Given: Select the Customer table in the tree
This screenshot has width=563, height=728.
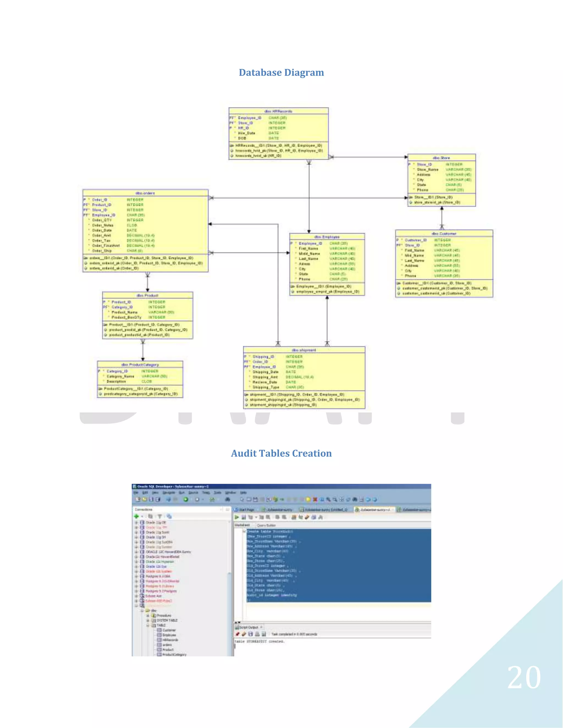Looking at the screenshot, I should tap(169, 630).
